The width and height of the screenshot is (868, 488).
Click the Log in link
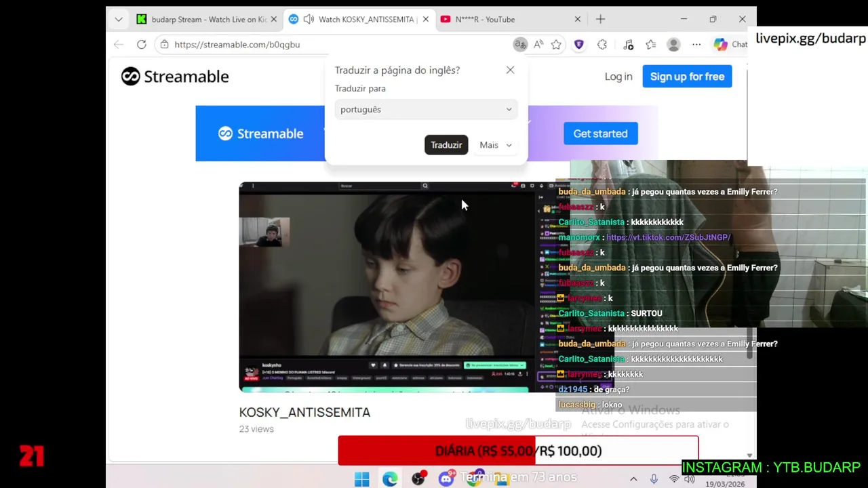(618, 77)
